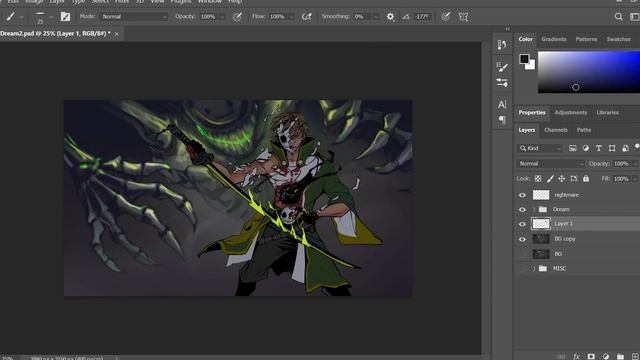Switch to the Channels tab
The image size is (640, 360).
[556, 130]
